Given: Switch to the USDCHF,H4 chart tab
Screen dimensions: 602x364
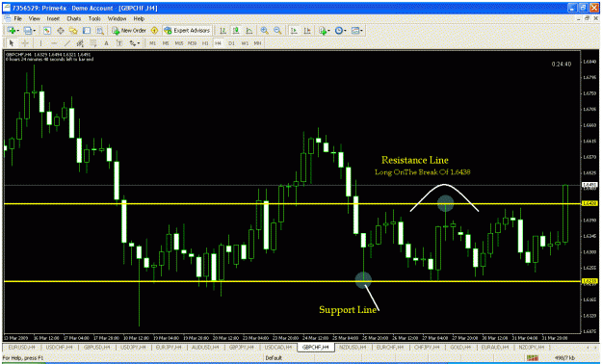Looking at the screenshot, I should [59, 347].
